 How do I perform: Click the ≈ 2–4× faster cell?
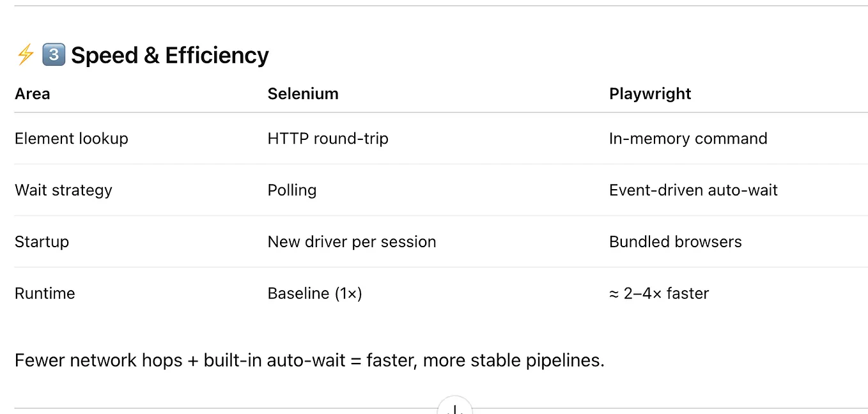(x=659, y=294)
